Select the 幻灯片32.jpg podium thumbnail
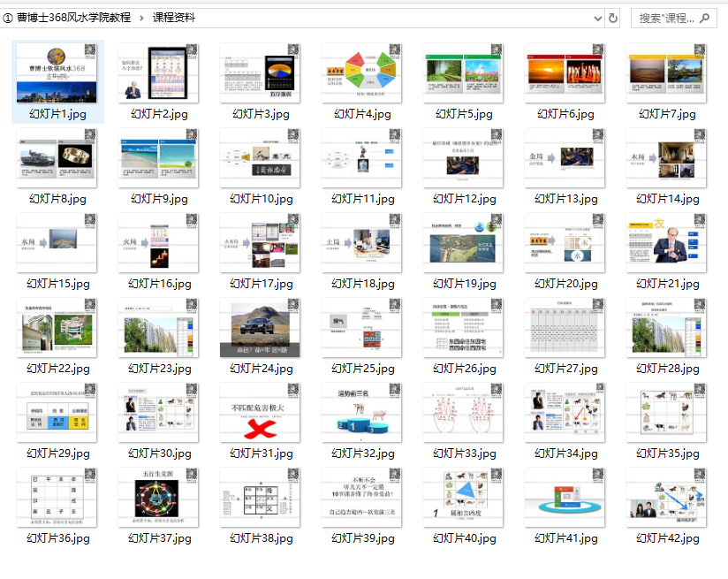 361,413
